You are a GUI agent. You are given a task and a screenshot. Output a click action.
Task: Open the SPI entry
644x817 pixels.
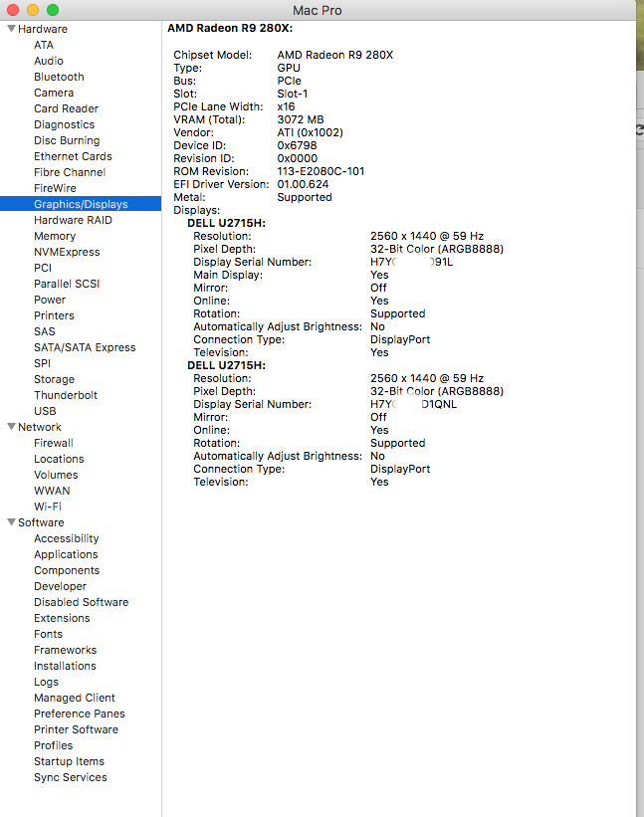click(42, 363)
